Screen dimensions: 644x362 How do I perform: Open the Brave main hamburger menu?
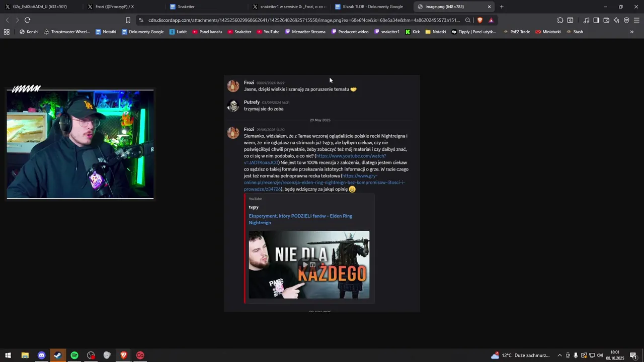click(x=636, y=20)
